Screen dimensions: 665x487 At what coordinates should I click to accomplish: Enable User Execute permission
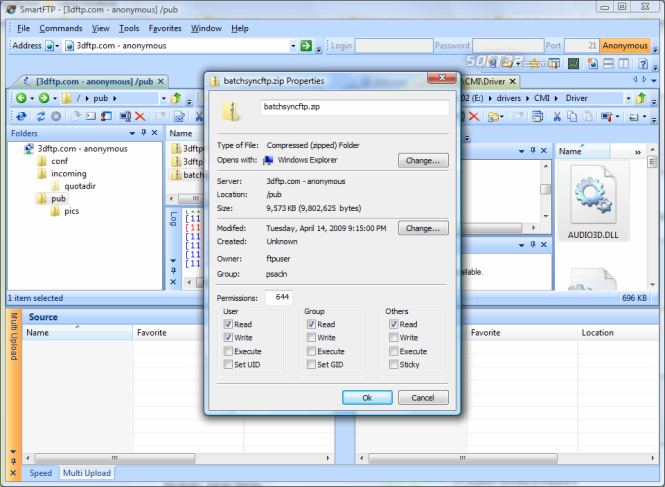click(228, 351)
